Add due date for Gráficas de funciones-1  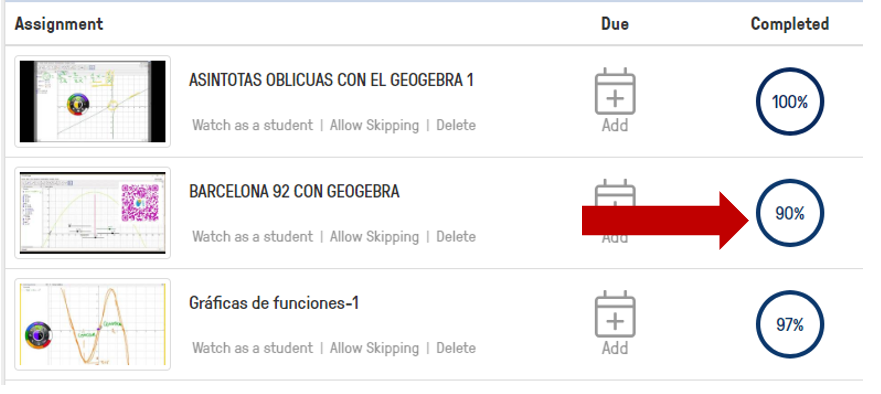click(615, 323)
